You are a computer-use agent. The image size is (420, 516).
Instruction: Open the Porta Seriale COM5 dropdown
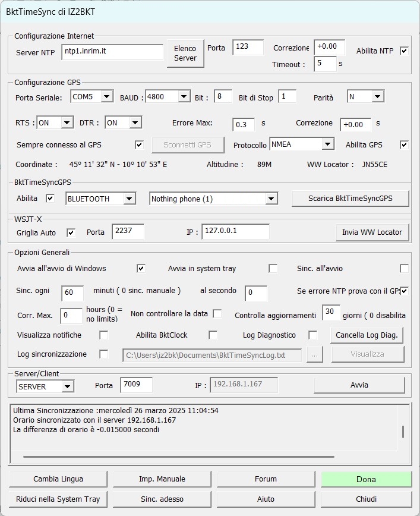click(91, 96)
